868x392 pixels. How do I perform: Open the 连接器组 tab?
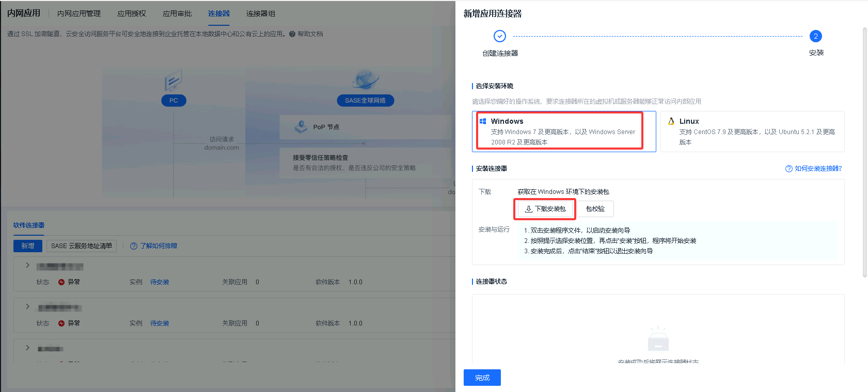(x=261, y=13)
